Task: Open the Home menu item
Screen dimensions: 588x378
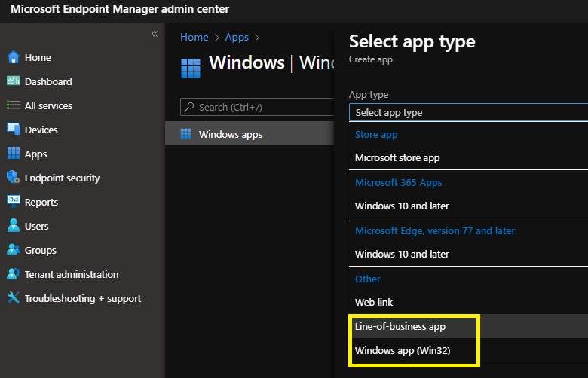Action: coord(38,58)
